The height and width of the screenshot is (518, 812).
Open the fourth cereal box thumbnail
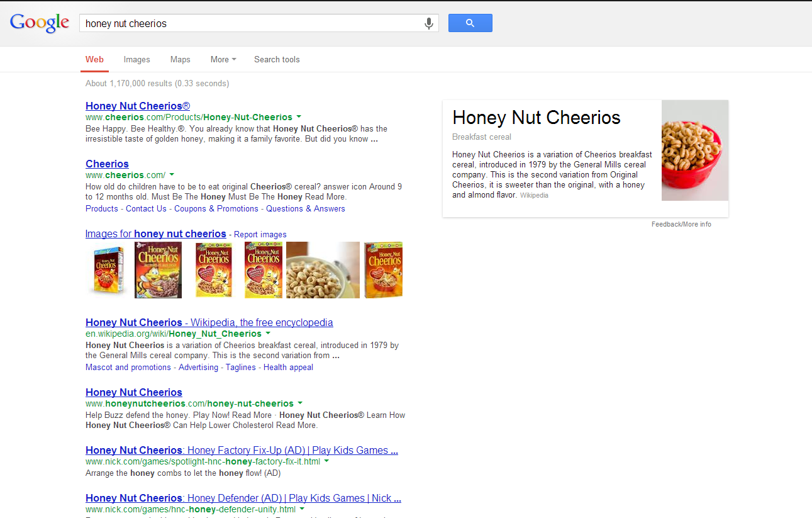pos(264,270)
